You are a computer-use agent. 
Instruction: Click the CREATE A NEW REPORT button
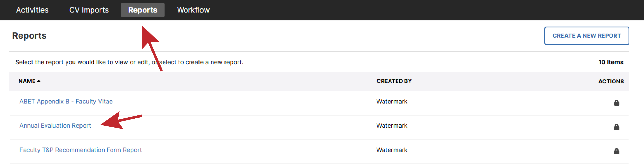(586, 36)
